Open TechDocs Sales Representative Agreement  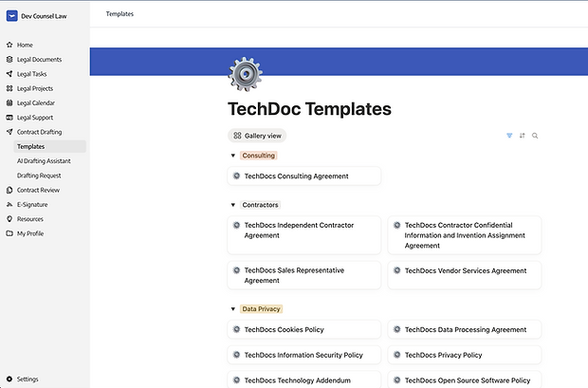(x=304, y=275)
